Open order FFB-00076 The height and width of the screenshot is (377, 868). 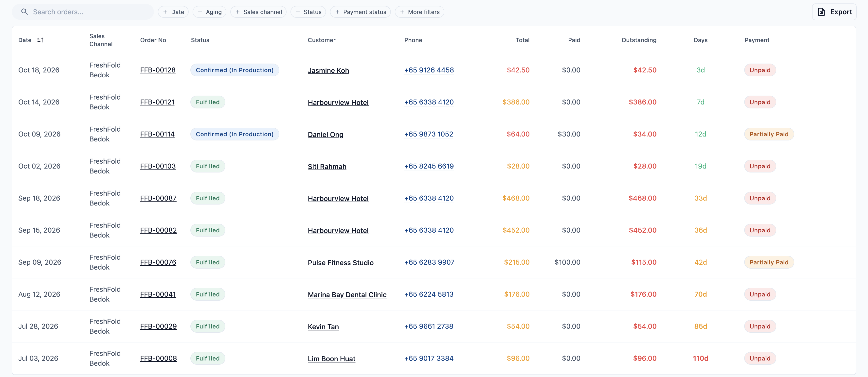(158, 262)
